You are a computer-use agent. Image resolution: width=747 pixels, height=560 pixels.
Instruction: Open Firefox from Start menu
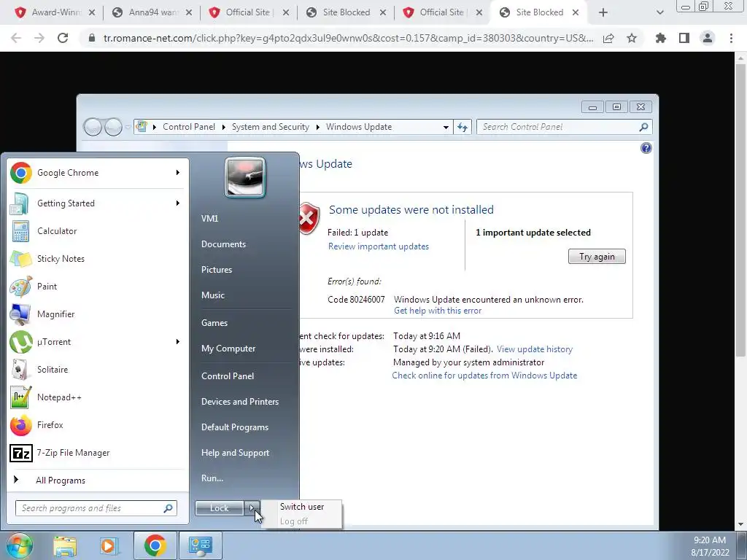(x=97, y=425)
